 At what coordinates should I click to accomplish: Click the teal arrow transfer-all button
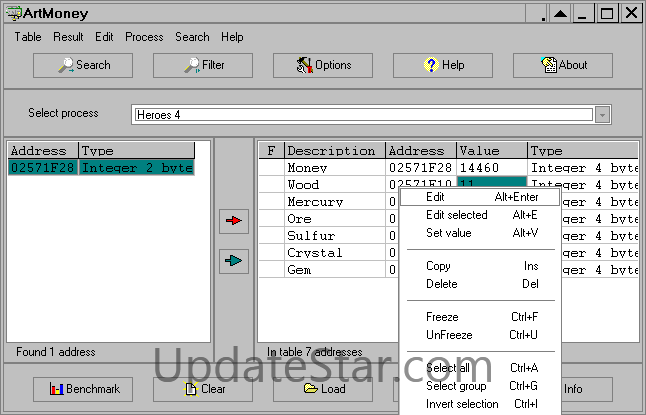click(234, 261)
